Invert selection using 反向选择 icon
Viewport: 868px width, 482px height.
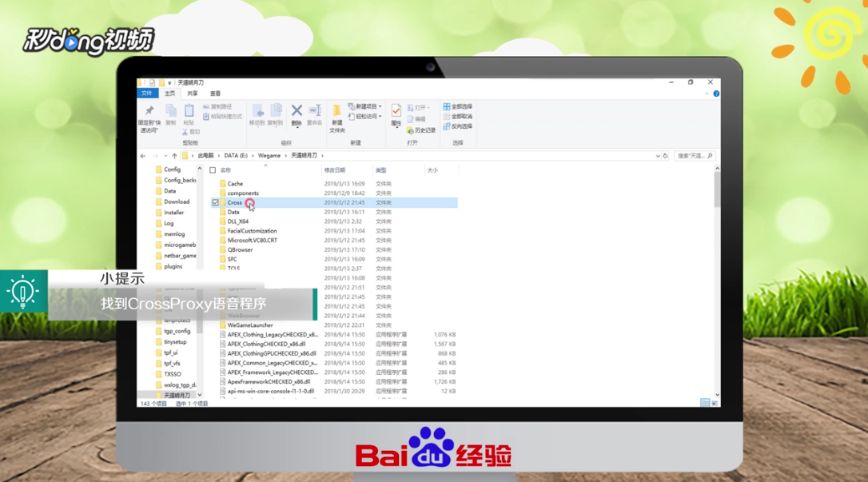pyautogui.click(x=460, y=127)
